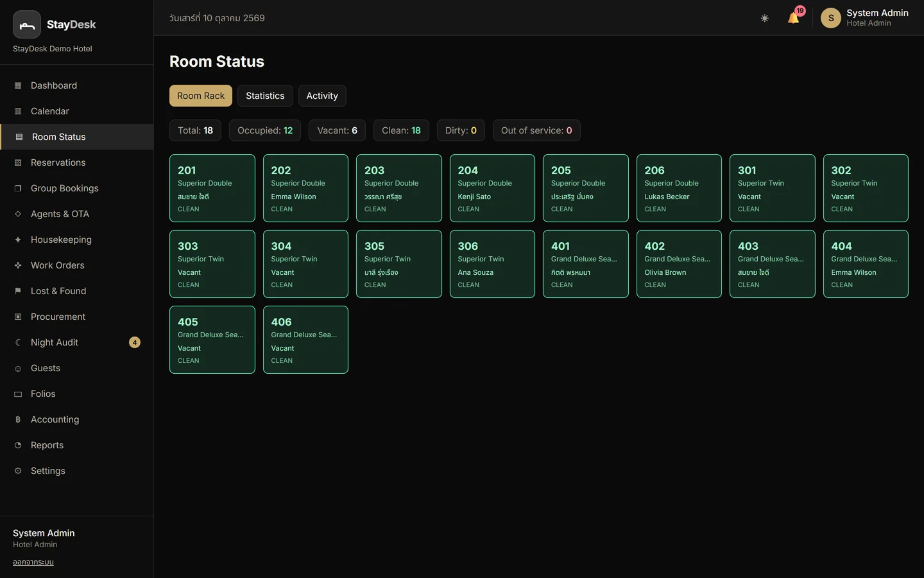Click the Dashboard sidebar icon
Screen dimensions: 924x578
pyautogui.click(x=18, y=85)
